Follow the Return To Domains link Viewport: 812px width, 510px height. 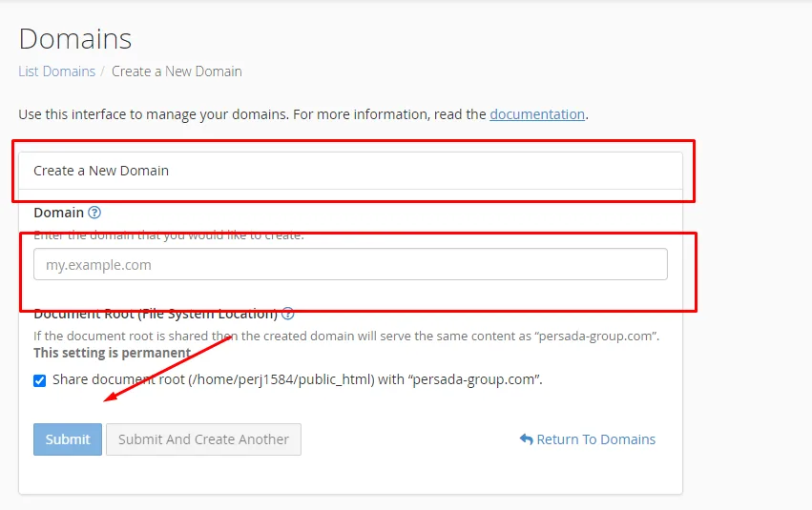(595, 439)
